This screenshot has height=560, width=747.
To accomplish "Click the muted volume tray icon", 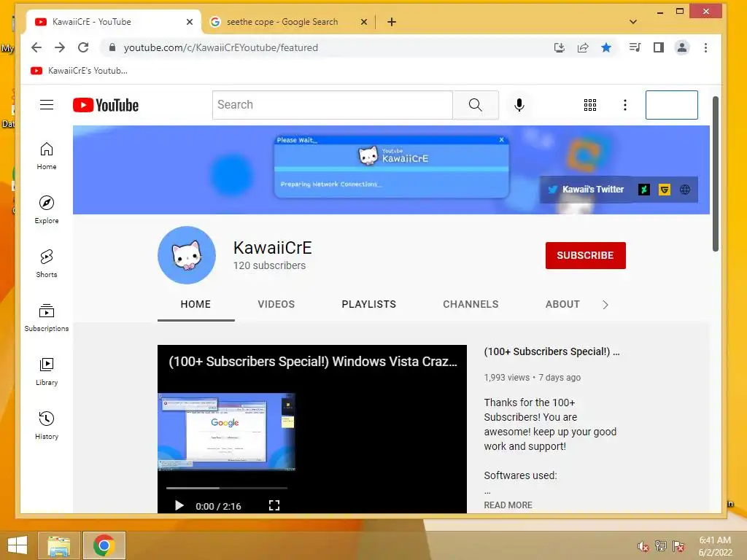I will tap(643, 546).
